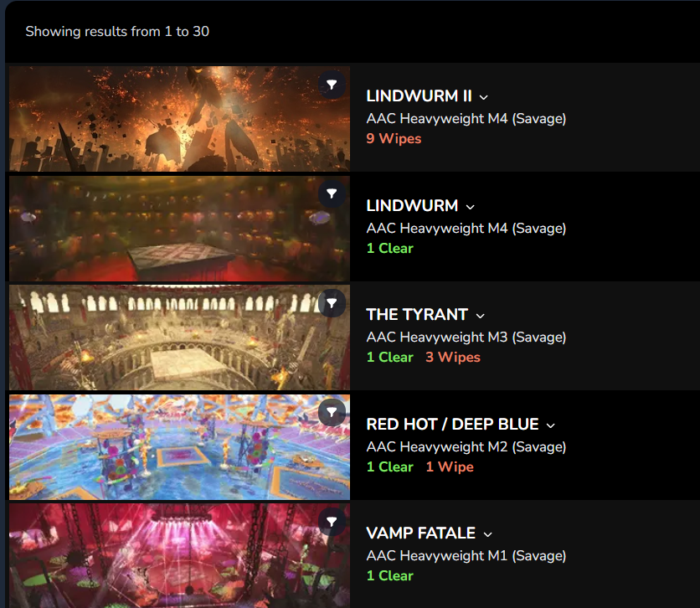
Task: Click filter icon on Lindwurm II thumbnail
Action: [x=332, y=85]
